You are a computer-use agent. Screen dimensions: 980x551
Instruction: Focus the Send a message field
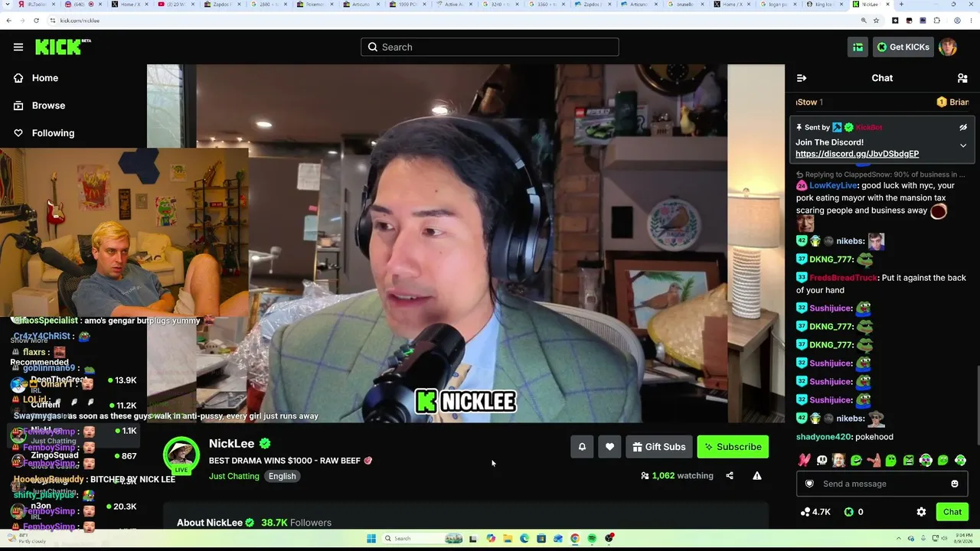click(882, 484)
